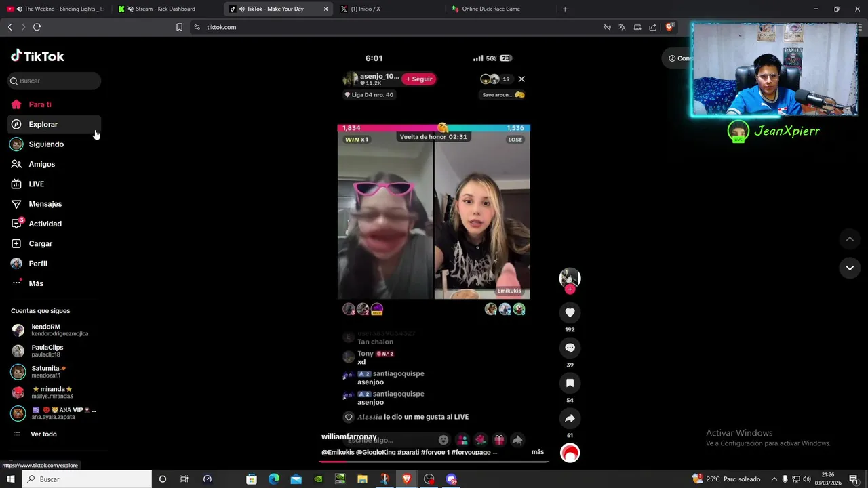Open the taskbar clock and date
The image size is (868, 488).
click(x=829, y=479)
